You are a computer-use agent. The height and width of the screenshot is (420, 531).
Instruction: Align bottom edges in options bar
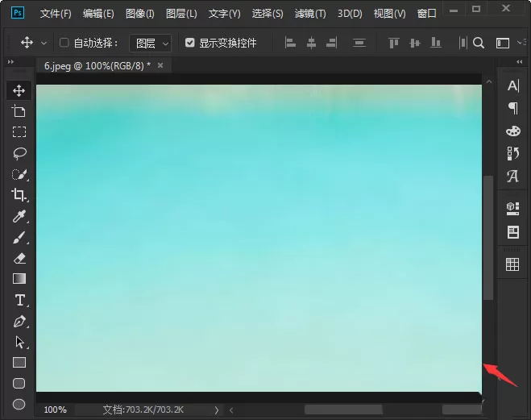coord(435,43)
